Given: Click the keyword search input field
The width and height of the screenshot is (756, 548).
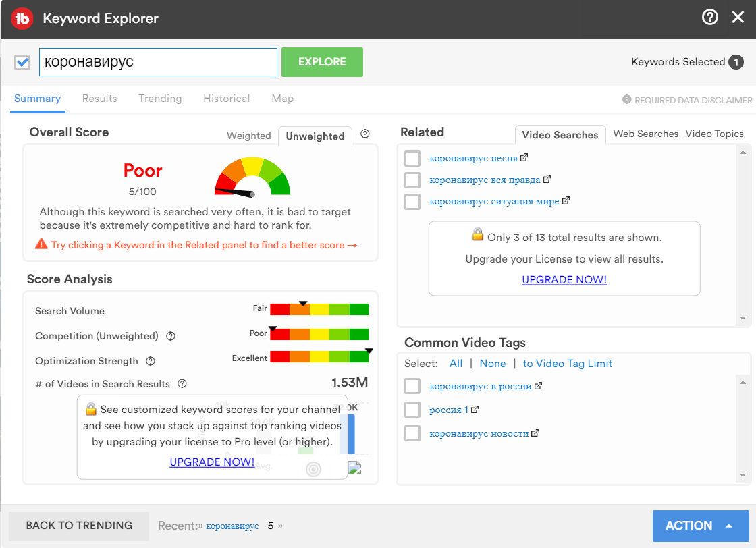Looking at the screenshot, I should coord(158,62).
